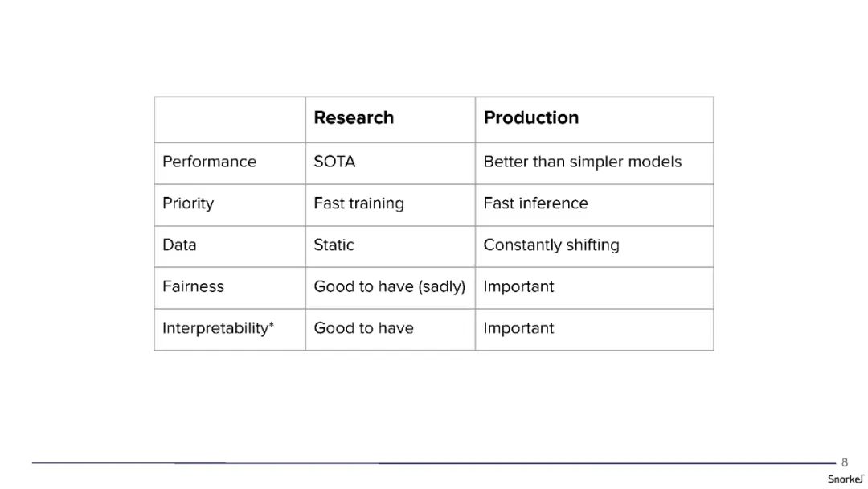The height and width of the screenshot is (489, 868).
Task: Select the Performance row label
Action: coord(209,162)
